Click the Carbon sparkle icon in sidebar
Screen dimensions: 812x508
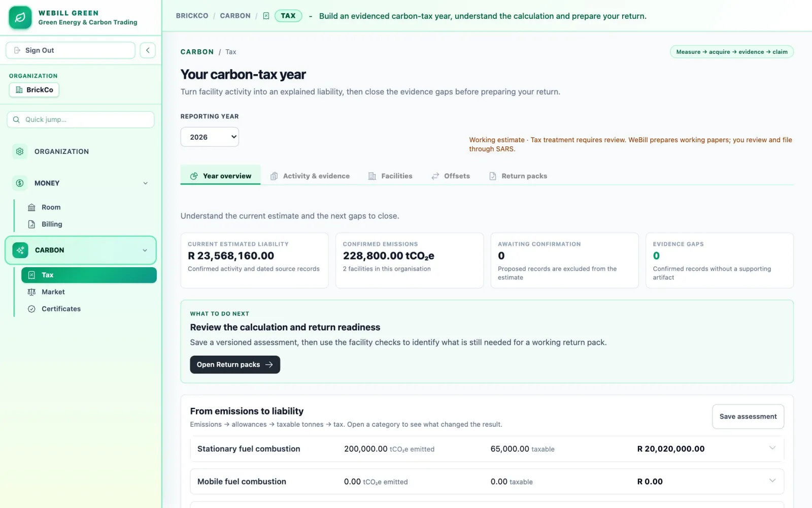pos(20,250)
